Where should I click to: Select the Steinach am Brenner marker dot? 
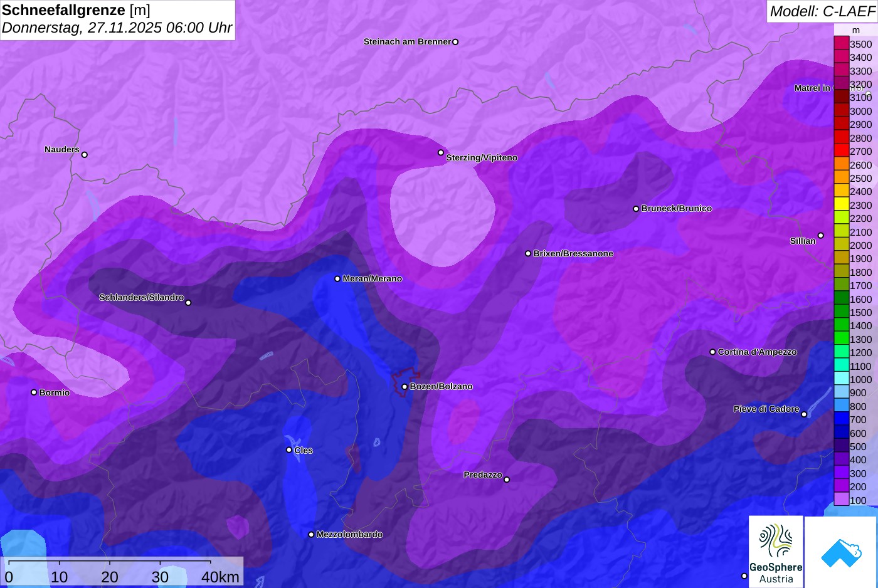pyautogui.click(x=455, y=42)
